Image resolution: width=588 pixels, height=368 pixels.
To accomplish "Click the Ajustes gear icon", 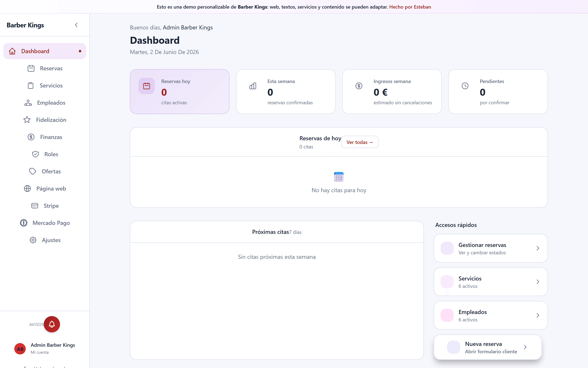I will (x=33, y=240).
